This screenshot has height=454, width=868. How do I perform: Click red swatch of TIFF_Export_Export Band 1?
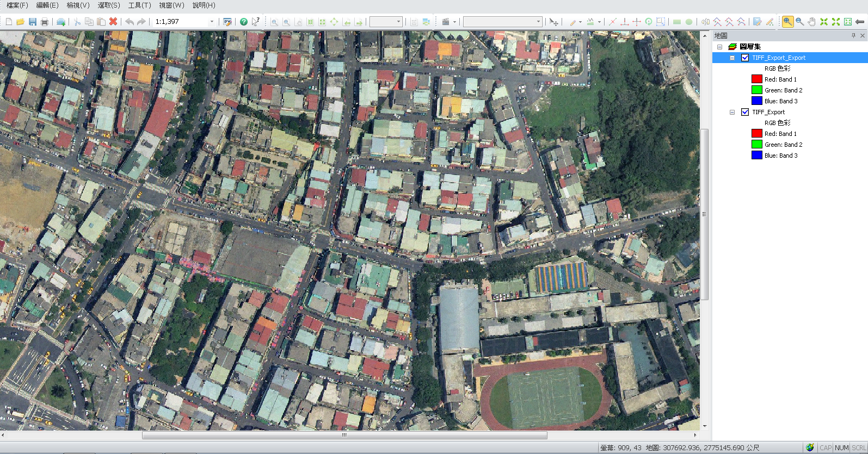[x=756, y=79]
